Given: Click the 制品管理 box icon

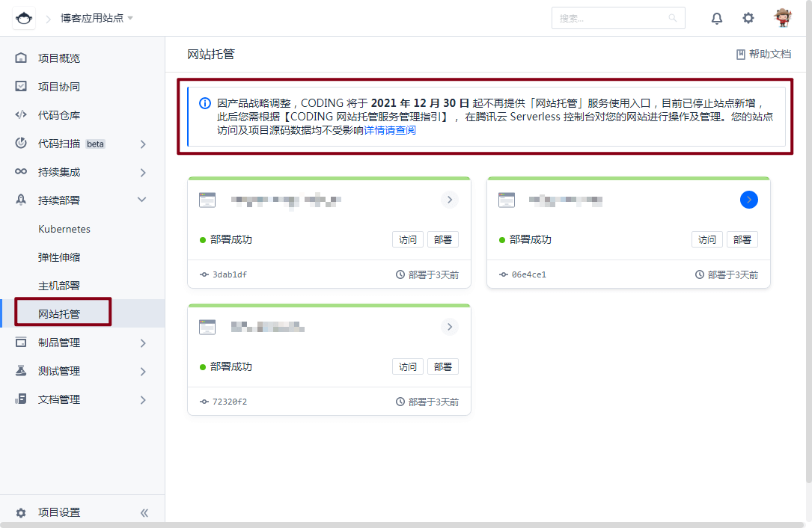Looking at the screenshot, I should pyautogui.click(x=21, y=343).
